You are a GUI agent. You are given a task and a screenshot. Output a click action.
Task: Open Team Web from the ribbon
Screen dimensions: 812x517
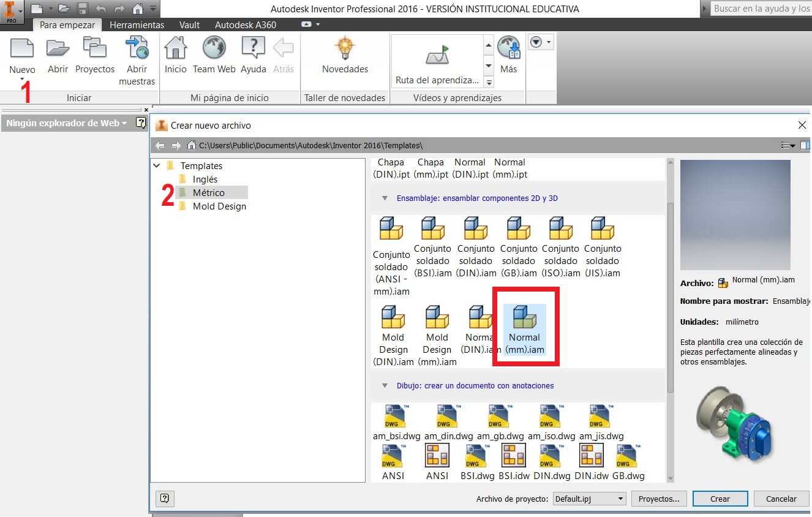214,56
